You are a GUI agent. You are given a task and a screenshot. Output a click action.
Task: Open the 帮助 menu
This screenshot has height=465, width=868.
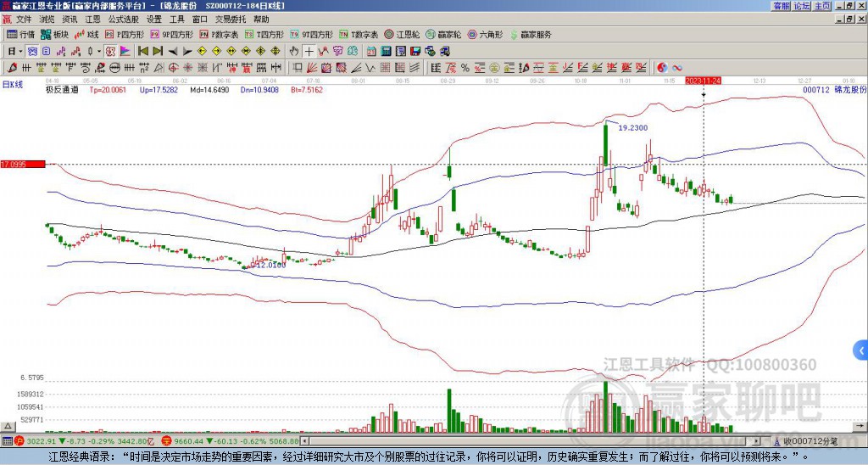pyautogui.click(x=261, y=20)
